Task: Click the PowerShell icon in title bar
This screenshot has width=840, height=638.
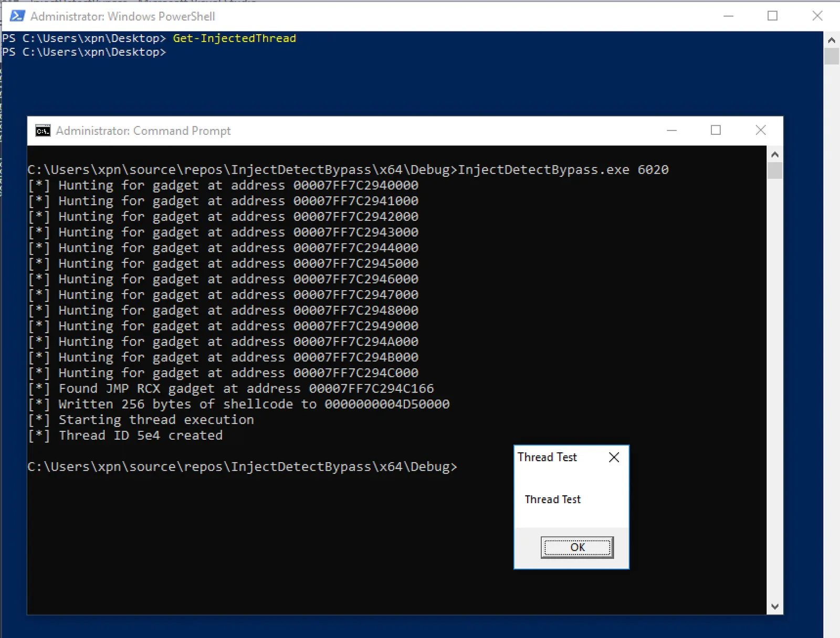Action: tap(17, 16)
